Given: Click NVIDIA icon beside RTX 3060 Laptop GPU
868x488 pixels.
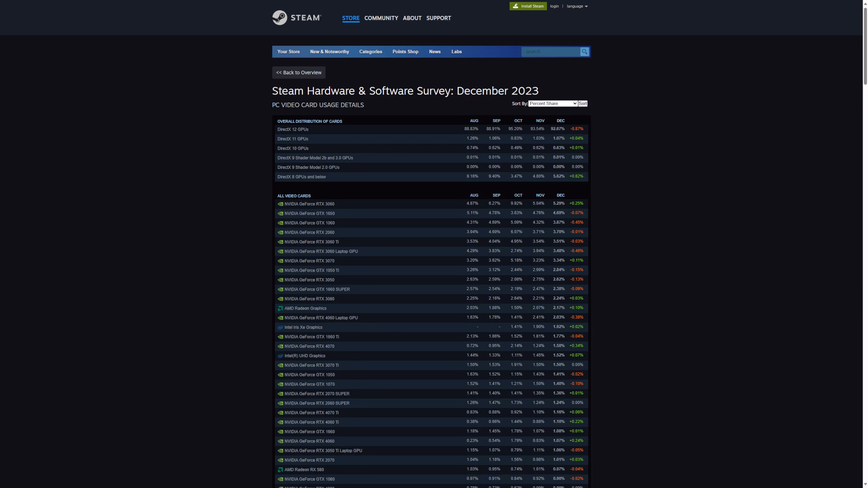Looking at the screenshot, I should click(x=280, y=251).
